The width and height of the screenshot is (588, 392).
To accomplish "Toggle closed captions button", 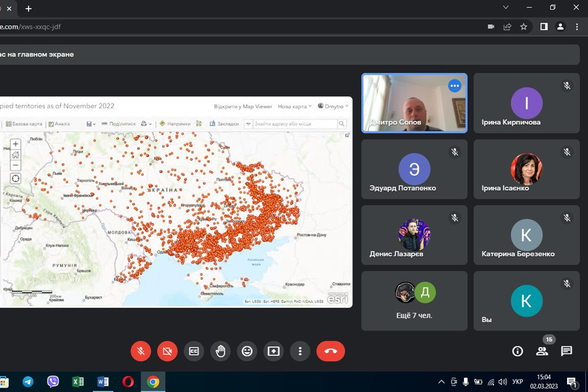I will 194,351.
